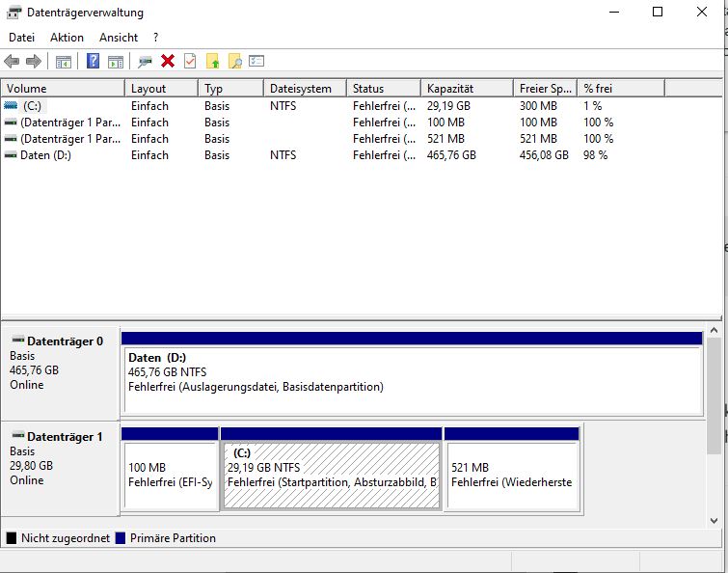
Task: Click the Datenträgerverwaltung title bar app icon
Action: (13, 13)
